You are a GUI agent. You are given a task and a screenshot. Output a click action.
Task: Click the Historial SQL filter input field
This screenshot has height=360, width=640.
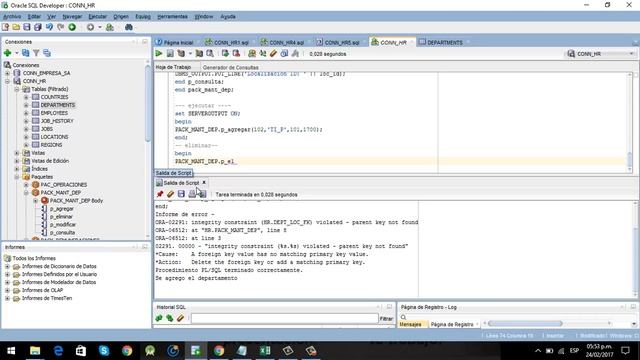click(x=284, y=318)
